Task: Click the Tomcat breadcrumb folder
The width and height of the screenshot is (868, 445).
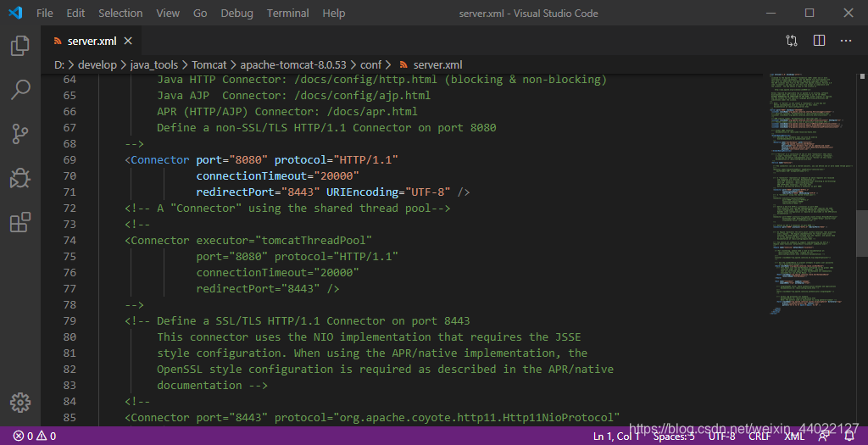Action: click(209, 64)
